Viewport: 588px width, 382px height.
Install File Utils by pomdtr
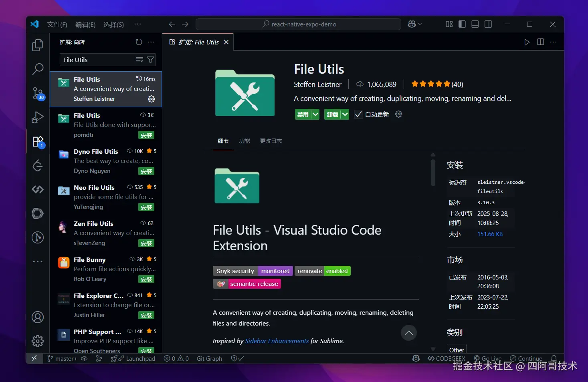coord(146,135)
